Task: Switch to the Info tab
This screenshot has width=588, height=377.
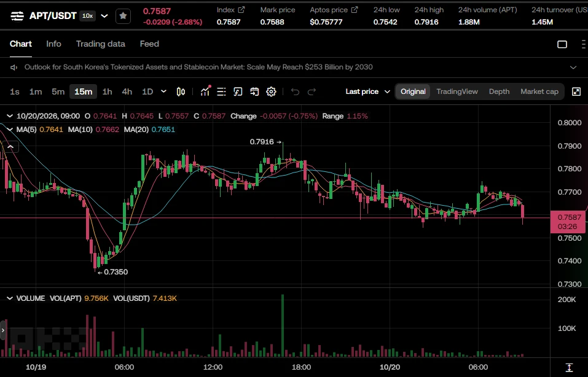Action: pos(53,44)
